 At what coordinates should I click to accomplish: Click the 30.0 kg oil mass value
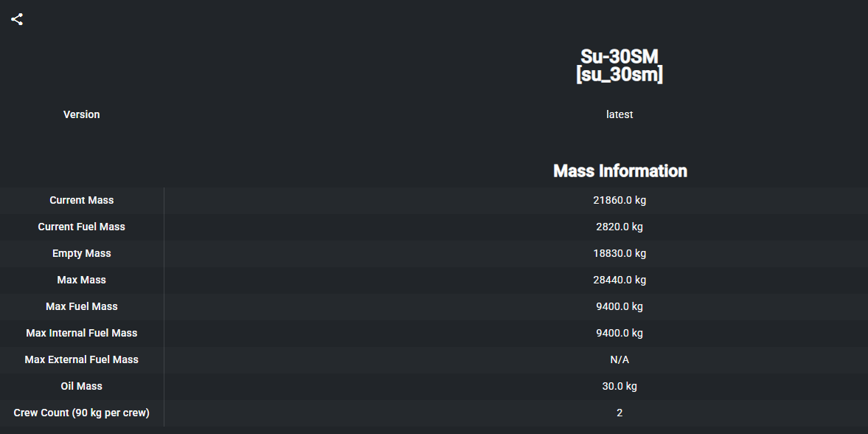tap(619, 386)
